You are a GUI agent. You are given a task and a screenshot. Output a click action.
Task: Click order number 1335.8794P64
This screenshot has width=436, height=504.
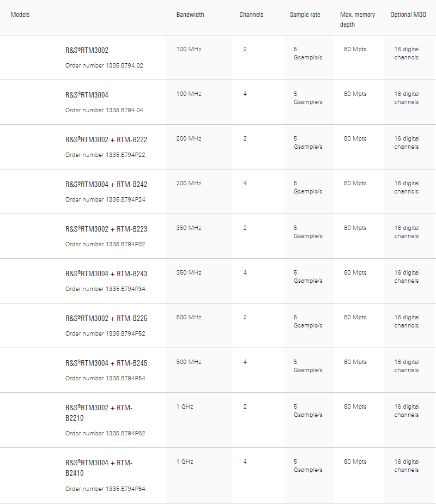tap(105, 489)
